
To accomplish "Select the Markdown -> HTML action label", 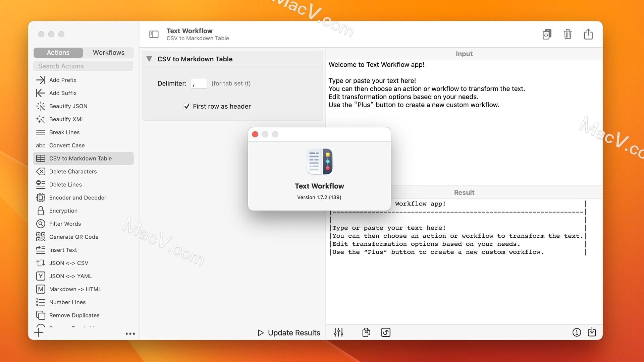I will point(75,289).
